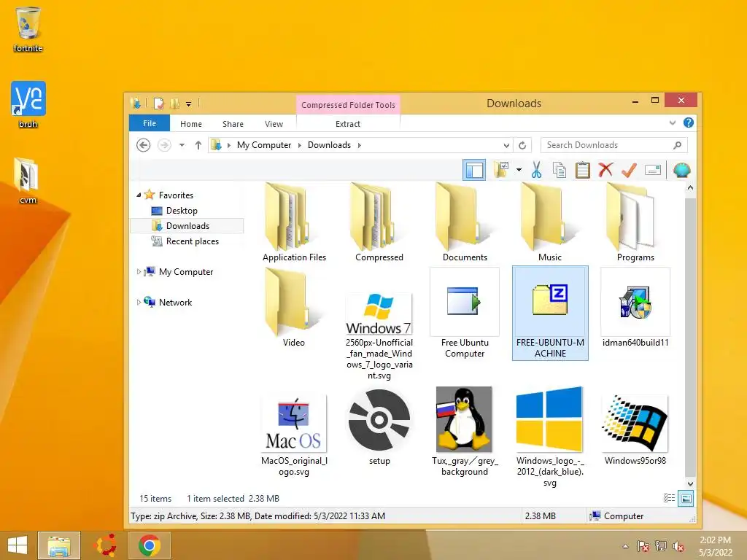
Task: Open the blue Help question mark
Action: coord(689,122)
